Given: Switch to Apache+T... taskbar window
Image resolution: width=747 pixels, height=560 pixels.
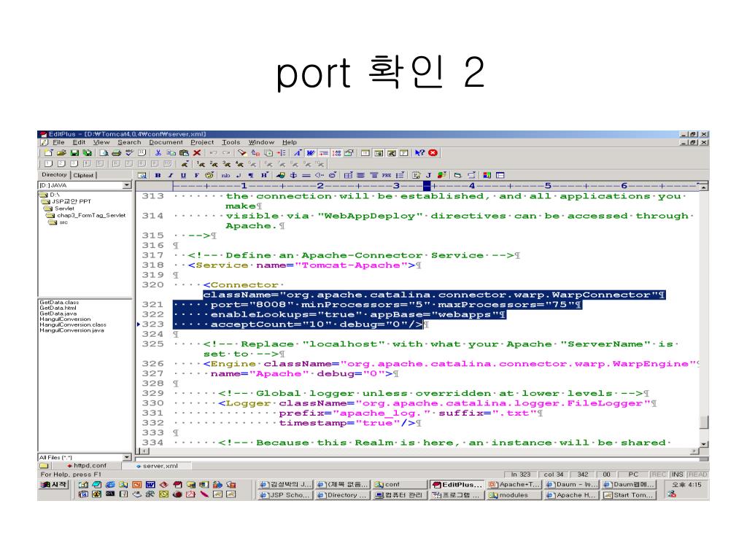Looking at the screenshot, I should click(x=514, y=484).
